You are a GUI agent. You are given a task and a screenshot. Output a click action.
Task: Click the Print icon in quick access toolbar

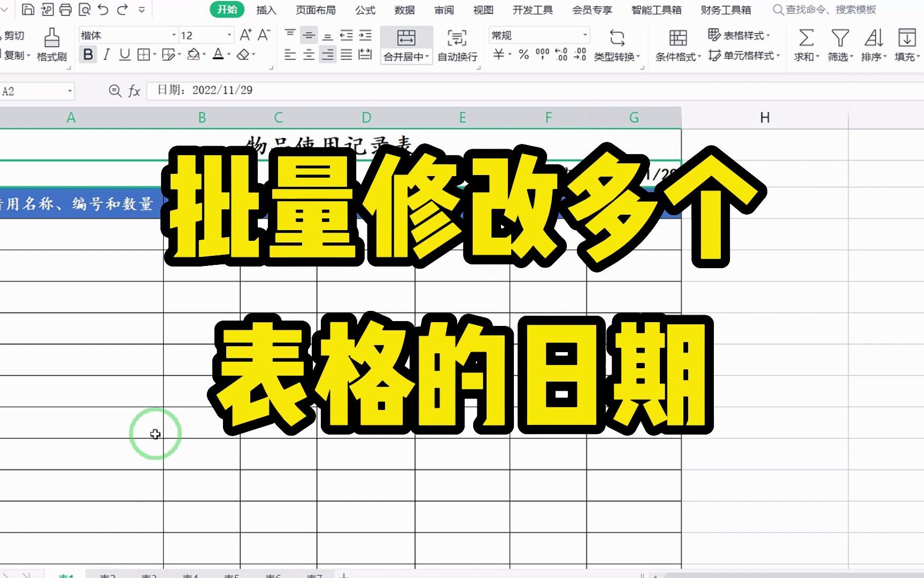[x=65, y=9]
